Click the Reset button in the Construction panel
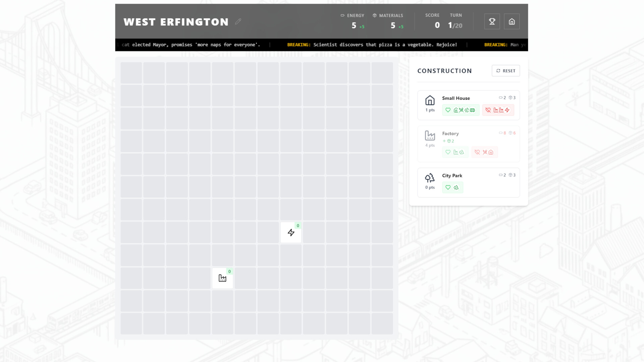 click(x=505, y=71)
